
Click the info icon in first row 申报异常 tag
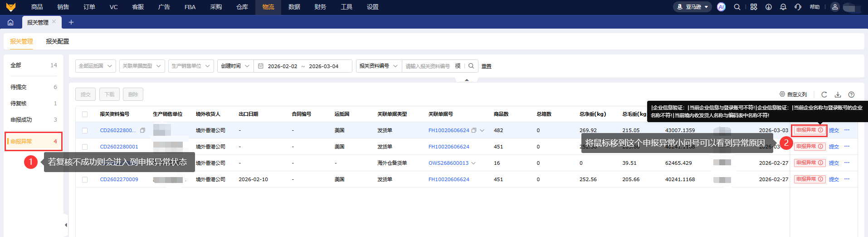820,130
